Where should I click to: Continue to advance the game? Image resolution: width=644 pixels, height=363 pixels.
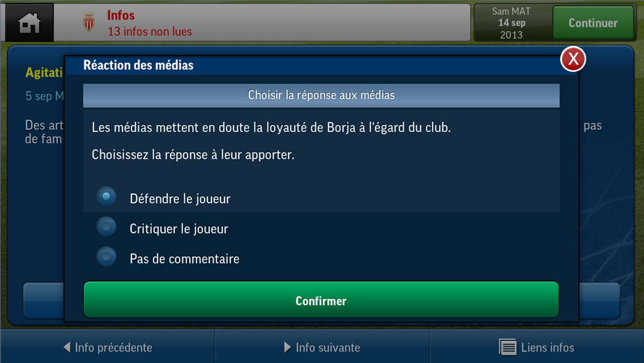coord(592,23)
